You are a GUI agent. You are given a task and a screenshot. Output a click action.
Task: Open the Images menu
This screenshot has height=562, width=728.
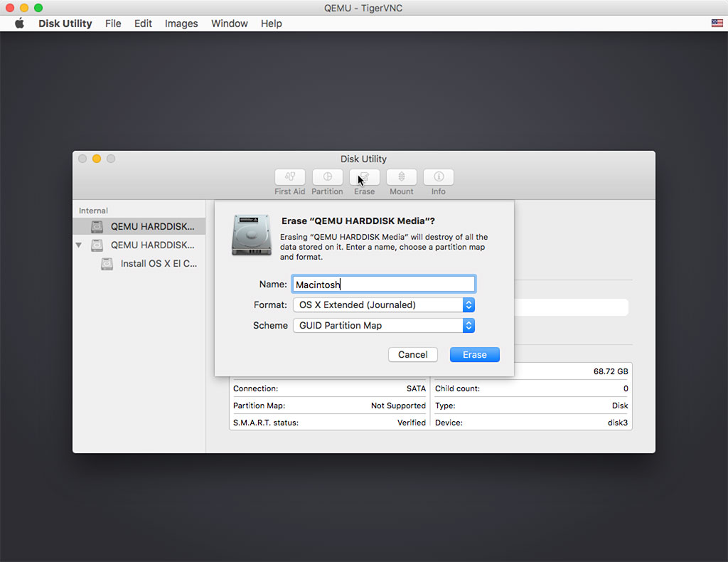[x=181, y=23]
